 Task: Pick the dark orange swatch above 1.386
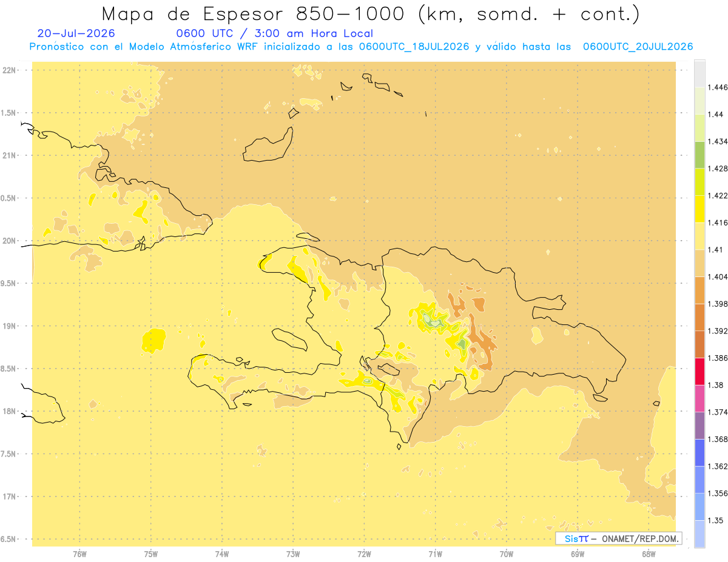(x=699, y=344)
